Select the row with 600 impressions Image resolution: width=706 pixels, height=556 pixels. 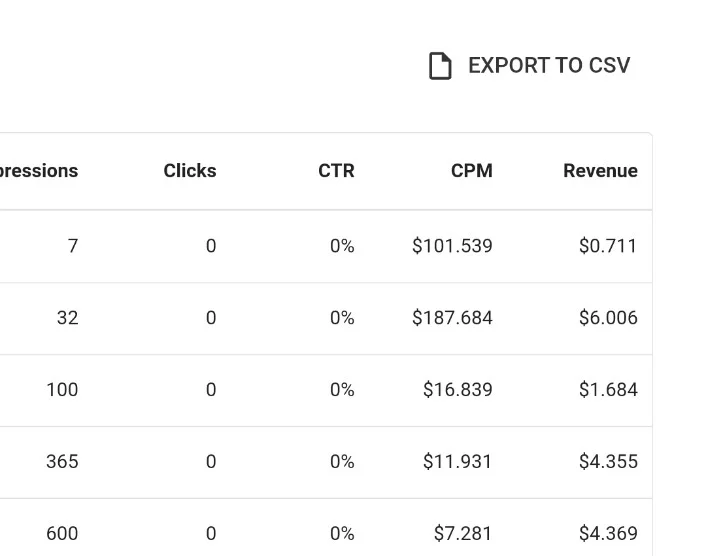pos(326,527)
